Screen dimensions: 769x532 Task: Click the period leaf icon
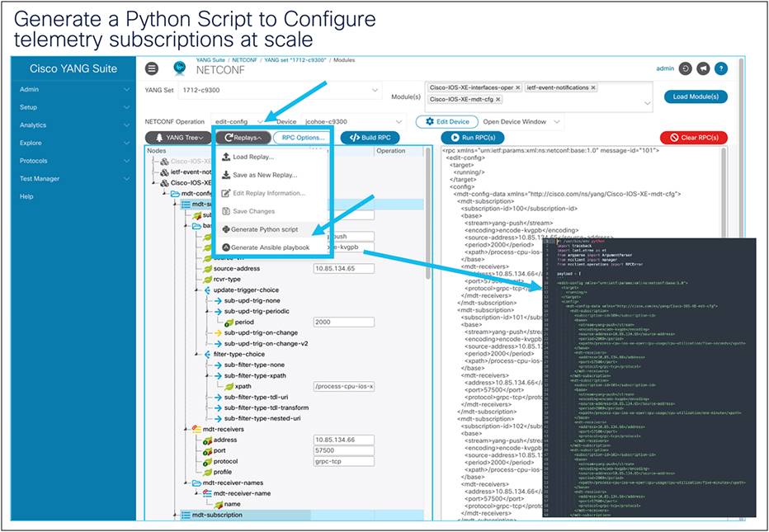pyautogui.click(x=229, y=322)
